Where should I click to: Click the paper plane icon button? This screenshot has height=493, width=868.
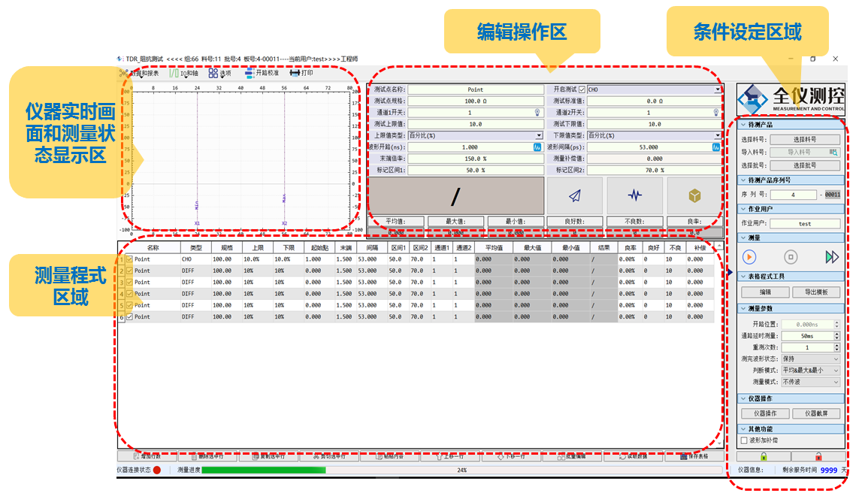[574, 195]
